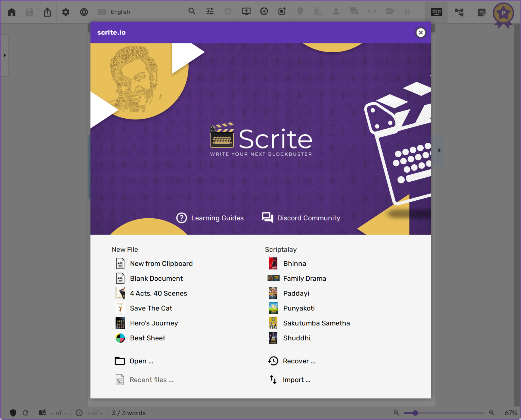Open the search tool in the toolbar
Screen dimensions: 521x420
192,11
